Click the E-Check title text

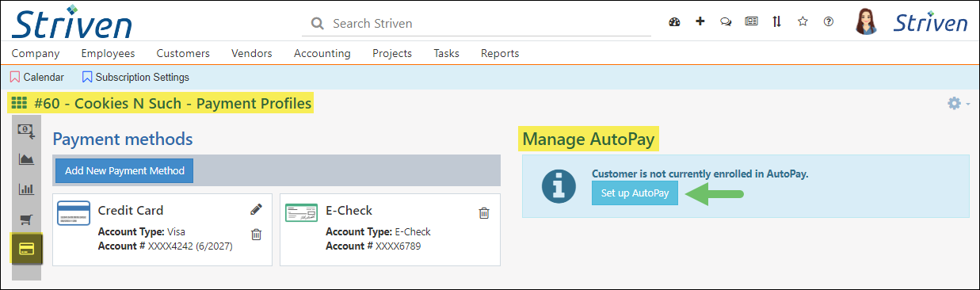[x=349, y=210]
